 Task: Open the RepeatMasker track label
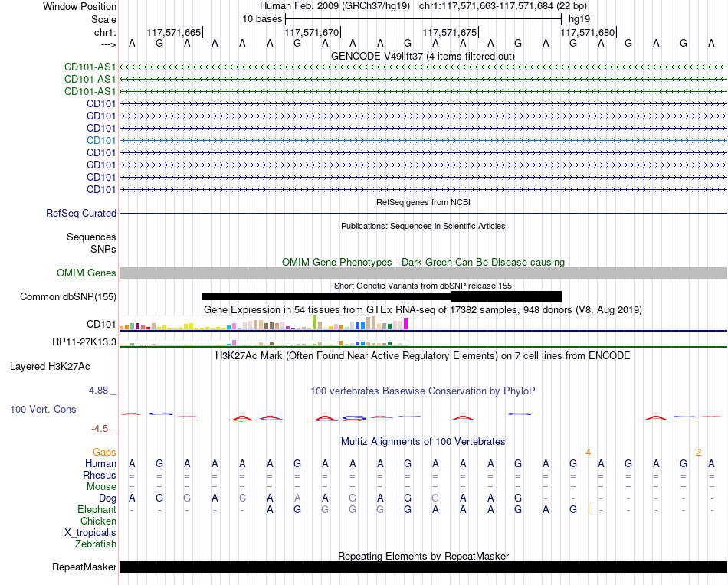(x=84, y=567)
